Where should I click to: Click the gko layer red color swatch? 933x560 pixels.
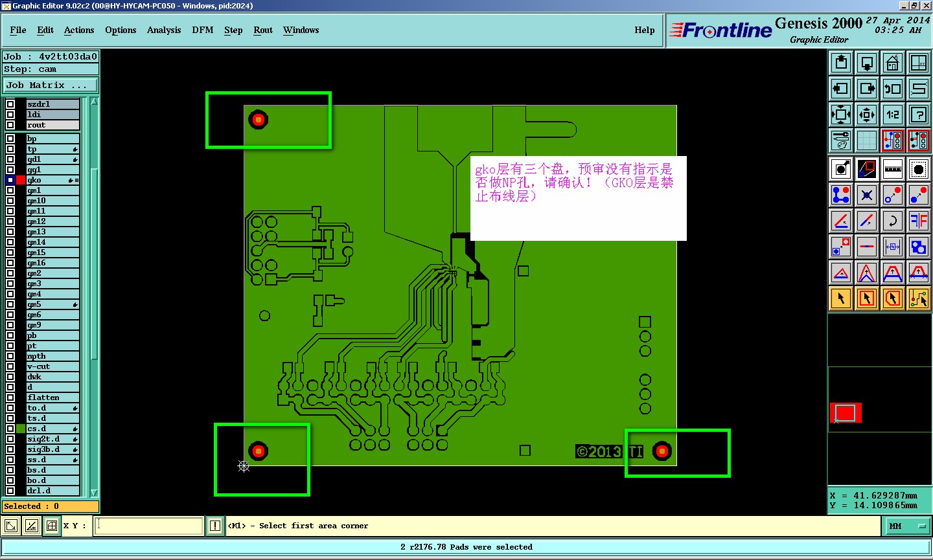click(21, 180)
